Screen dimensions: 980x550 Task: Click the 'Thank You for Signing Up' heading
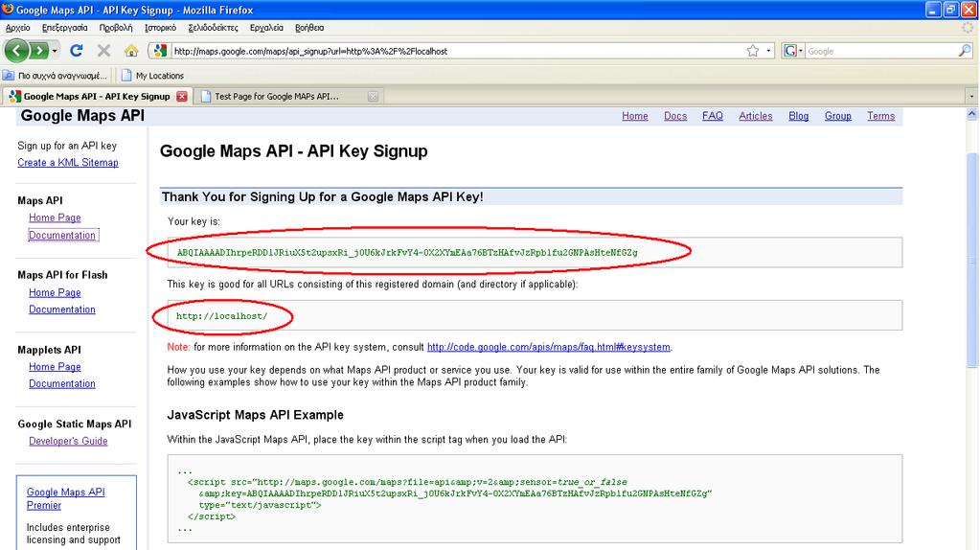[322, 196]
